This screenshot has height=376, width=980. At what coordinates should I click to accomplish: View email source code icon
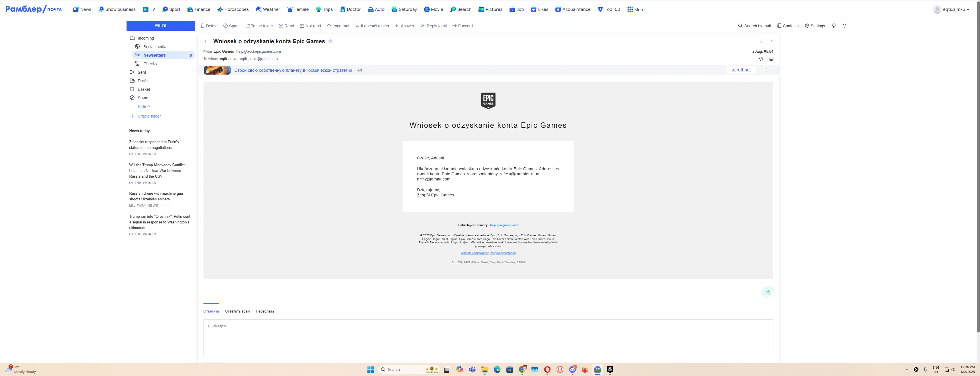(x=761, y=59)
